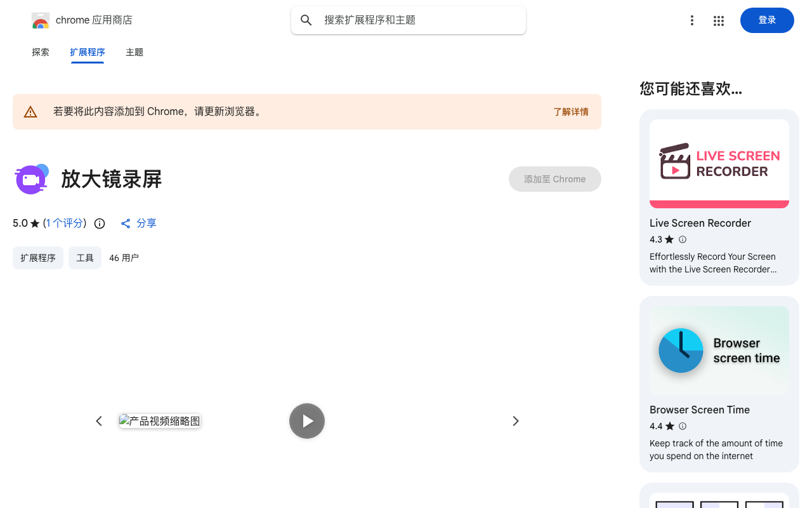The height and width of the screenshot is (508, 812).
Task: Switch to the 探索 tab
Action: (x=41, y=52)
